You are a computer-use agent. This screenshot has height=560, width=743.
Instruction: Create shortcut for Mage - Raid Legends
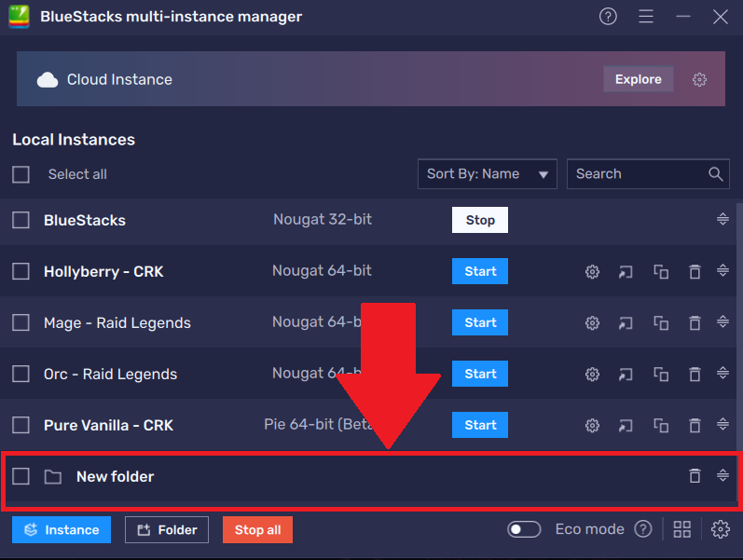tap(626, 322)
